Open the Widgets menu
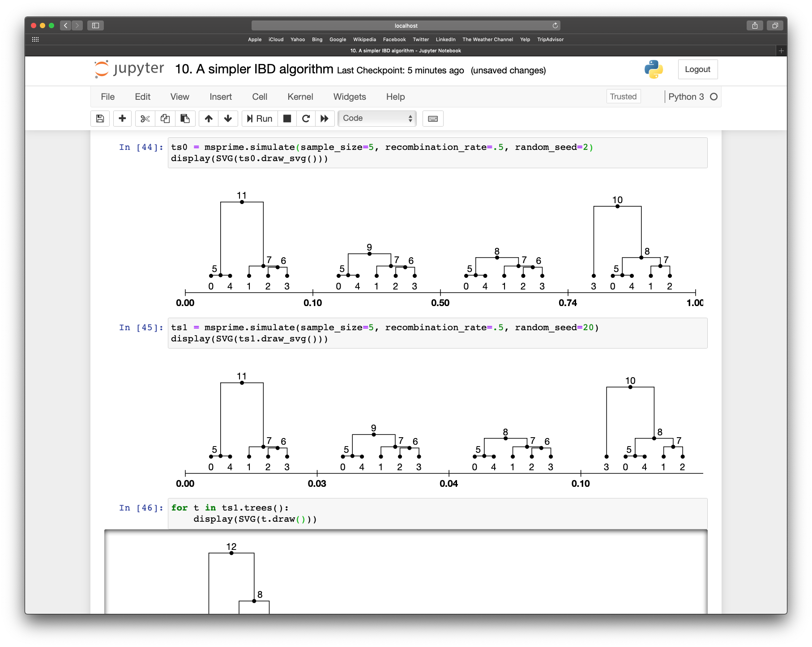 coord(349,97)
